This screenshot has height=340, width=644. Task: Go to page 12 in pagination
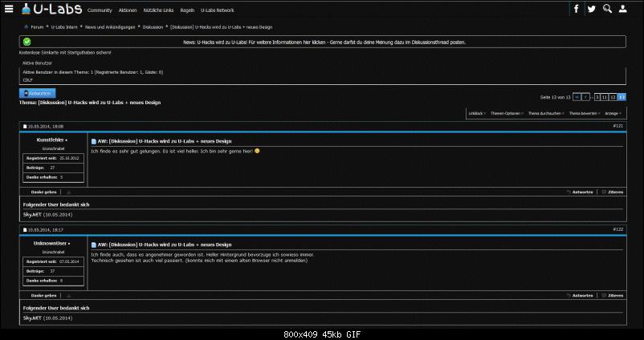tap(613, 97)
